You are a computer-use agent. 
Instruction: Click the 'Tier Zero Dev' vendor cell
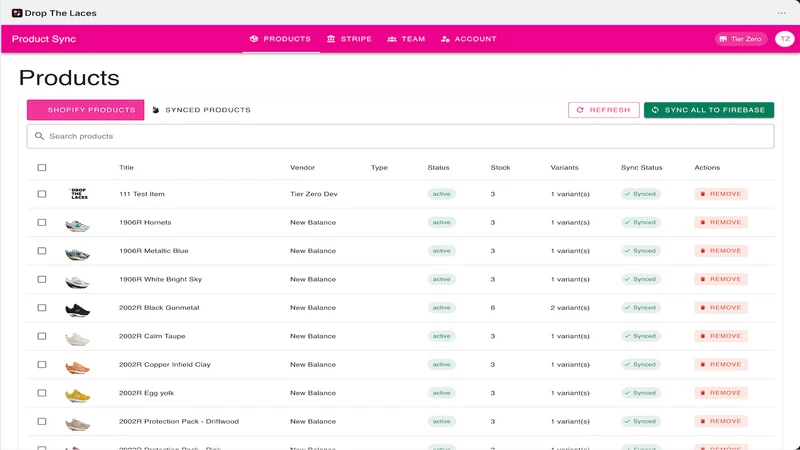[314, 194]
